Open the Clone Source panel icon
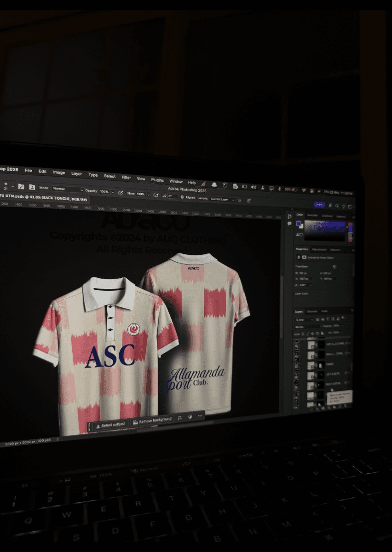Viewport: 392px width, 552px height. pos(32,187)
